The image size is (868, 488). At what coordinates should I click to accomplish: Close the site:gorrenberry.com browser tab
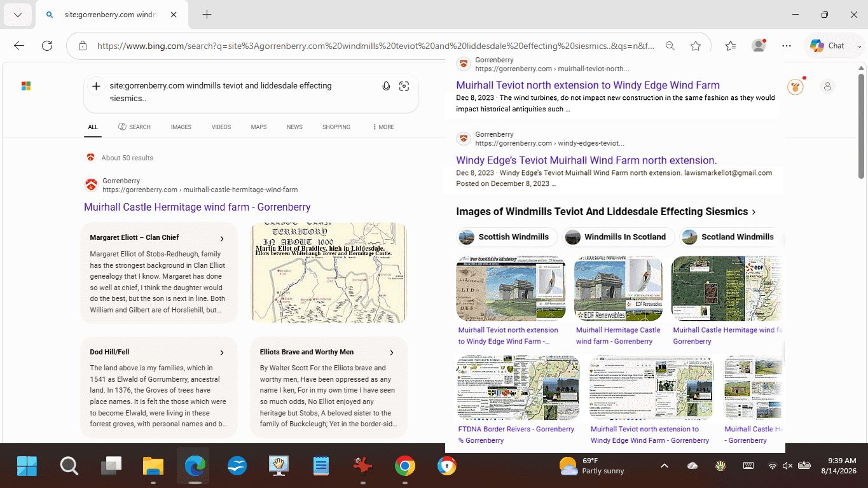(174, 15)
